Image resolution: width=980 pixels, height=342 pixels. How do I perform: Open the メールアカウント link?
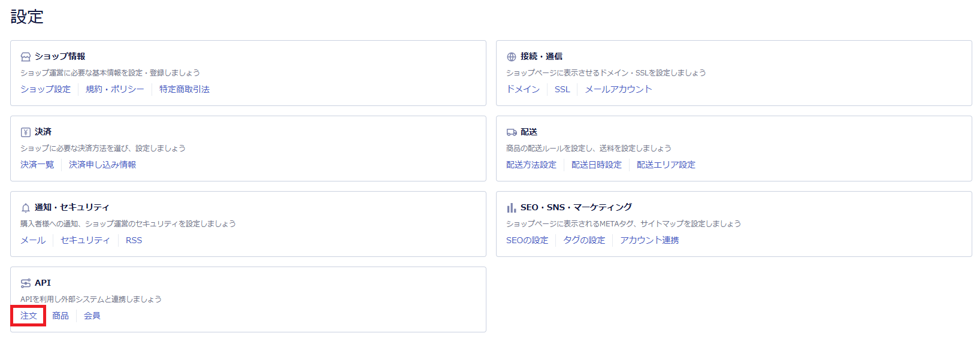coord(618,89)
